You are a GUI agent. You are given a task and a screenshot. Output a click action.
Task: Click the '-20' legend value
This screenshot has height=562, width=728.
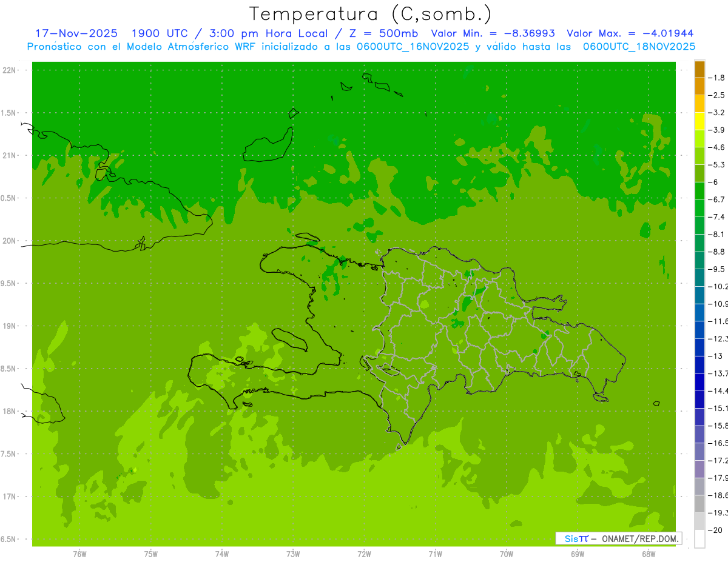pyautogui.click(x=715, y=530)
